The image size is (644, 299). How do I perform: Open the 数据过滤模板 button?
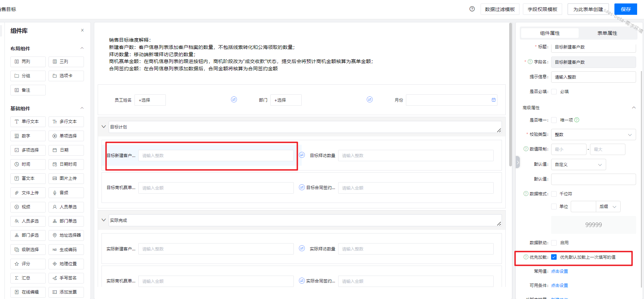tap(500, 9)
